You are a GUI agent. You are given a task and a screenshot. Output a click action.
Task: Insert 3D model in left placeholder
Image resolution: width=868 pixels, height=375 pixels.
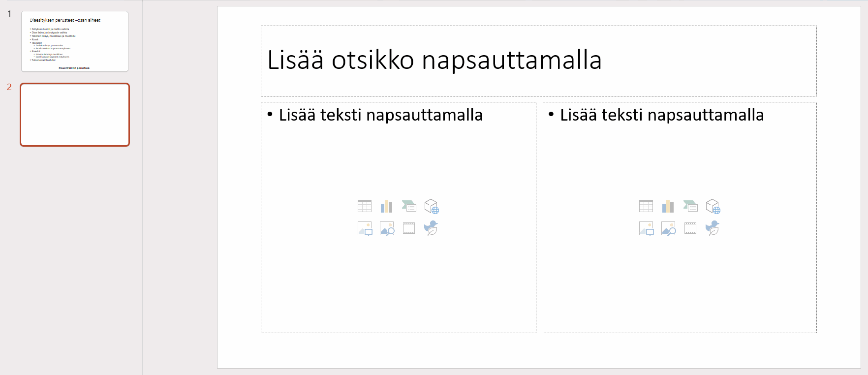[432, 206]
